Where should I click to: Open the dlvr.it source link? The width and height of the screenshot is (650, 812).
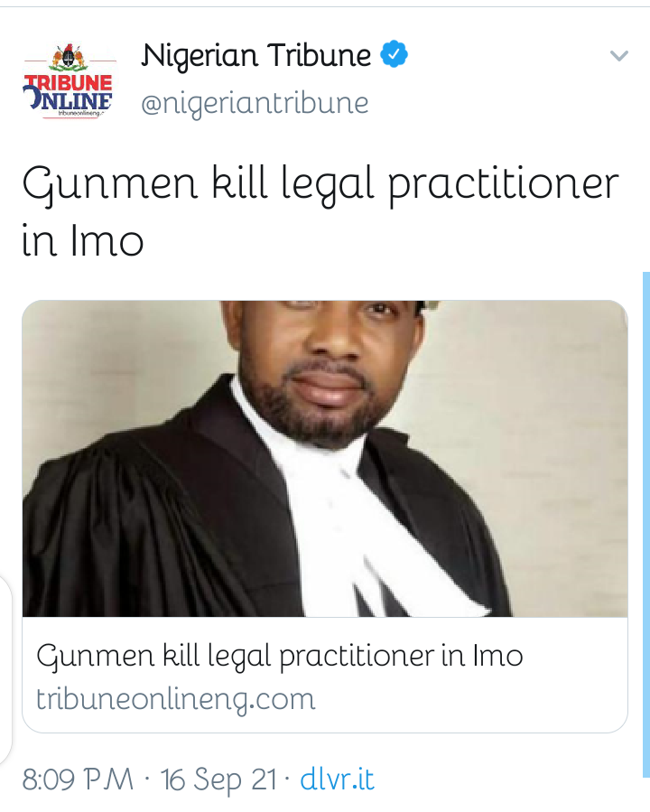337,779
